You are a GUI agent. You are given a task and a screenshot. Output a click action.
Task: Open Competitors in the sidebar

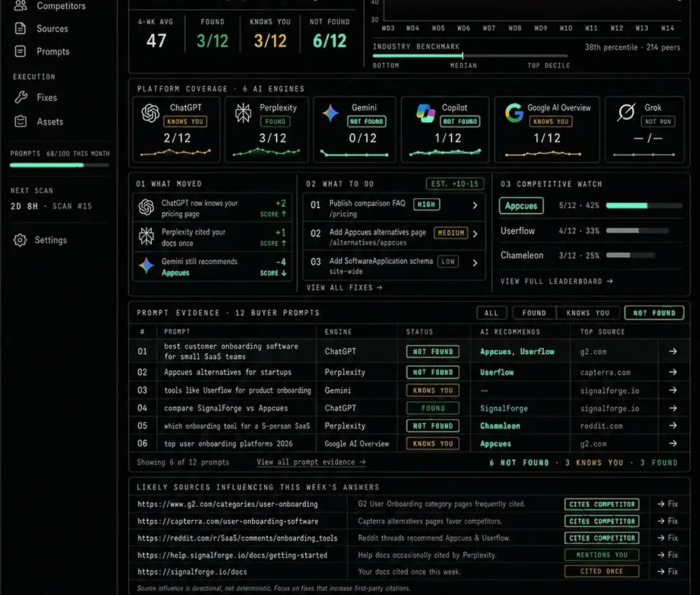click(x=50, y=6)
